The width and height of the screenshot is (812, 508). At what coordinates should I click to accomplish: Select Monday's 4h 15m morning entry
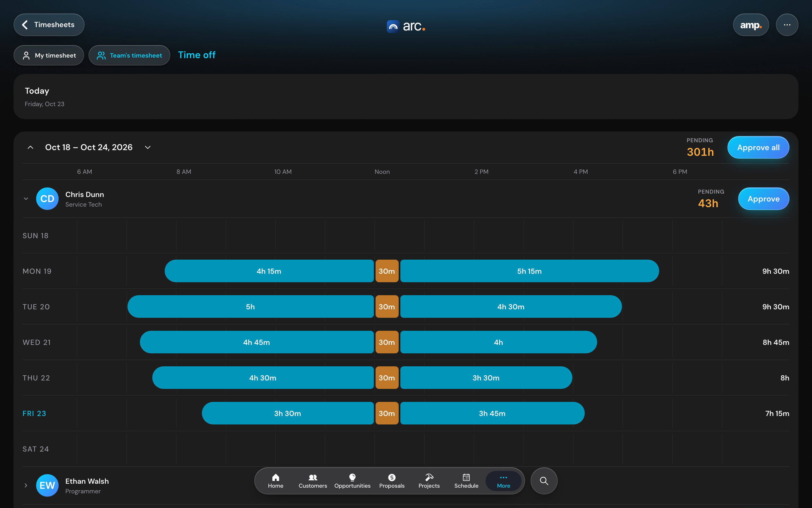(x=269, y=271)
